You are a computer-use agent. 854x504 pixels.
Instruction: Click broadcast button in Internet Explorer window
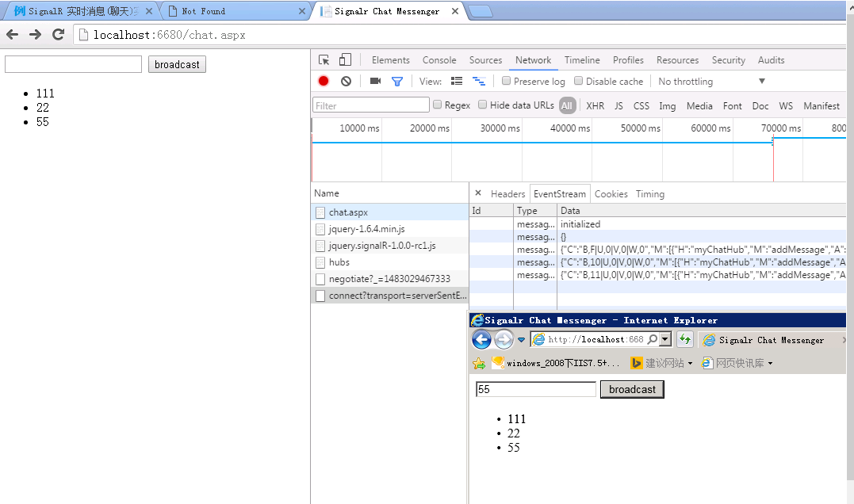[x=632, y=389]
